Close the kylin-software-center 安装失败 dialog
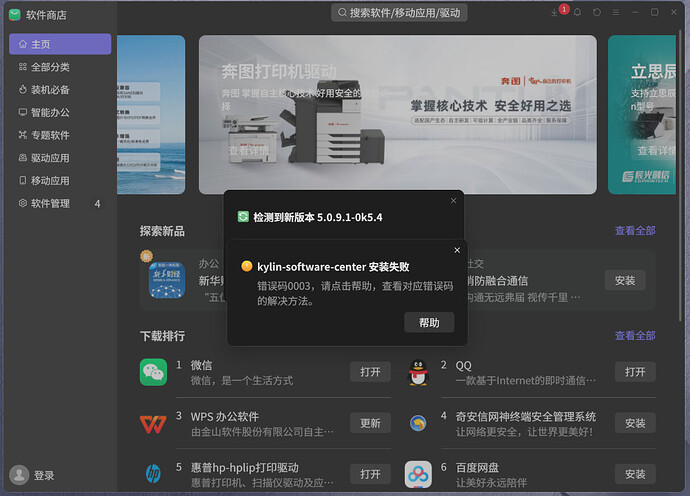Viewport: 690px width, 496px height. [x=457, y=250]
